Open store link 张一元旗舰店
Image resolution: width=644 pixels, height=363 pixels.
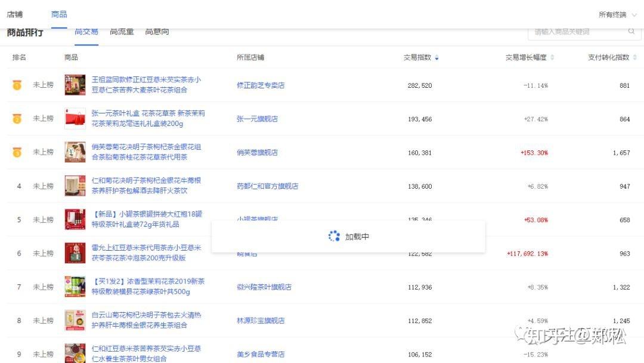click(x=257, y=119)
